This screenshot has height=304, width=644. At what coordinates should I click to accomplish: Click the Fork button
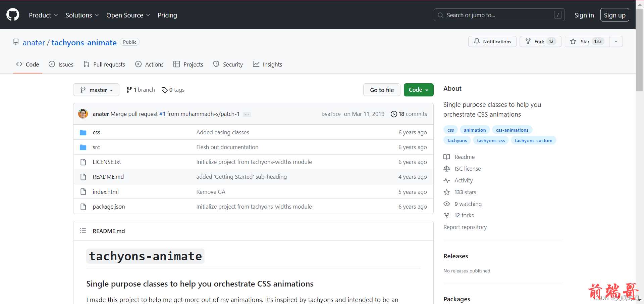540,41
